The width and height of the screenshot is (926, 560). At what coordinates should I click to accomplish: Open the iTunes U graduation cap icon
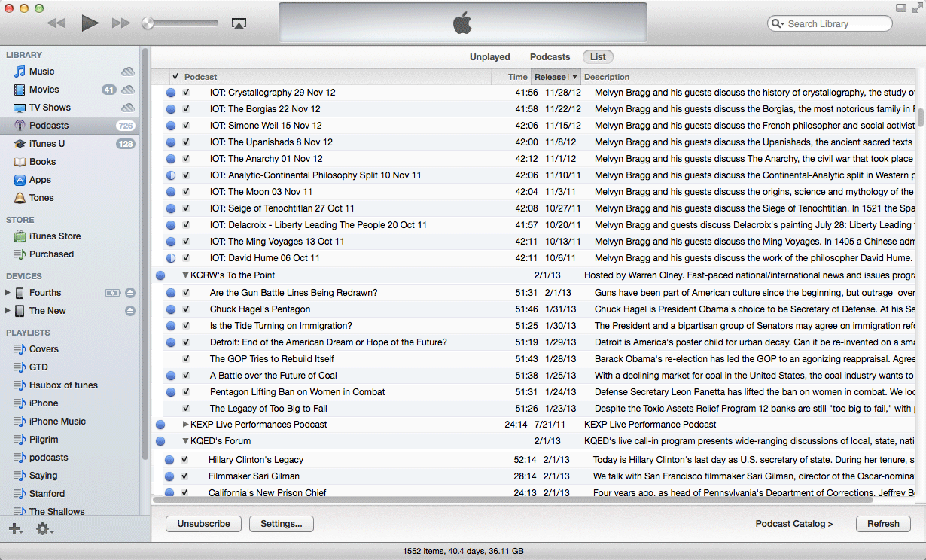point(20,144)
